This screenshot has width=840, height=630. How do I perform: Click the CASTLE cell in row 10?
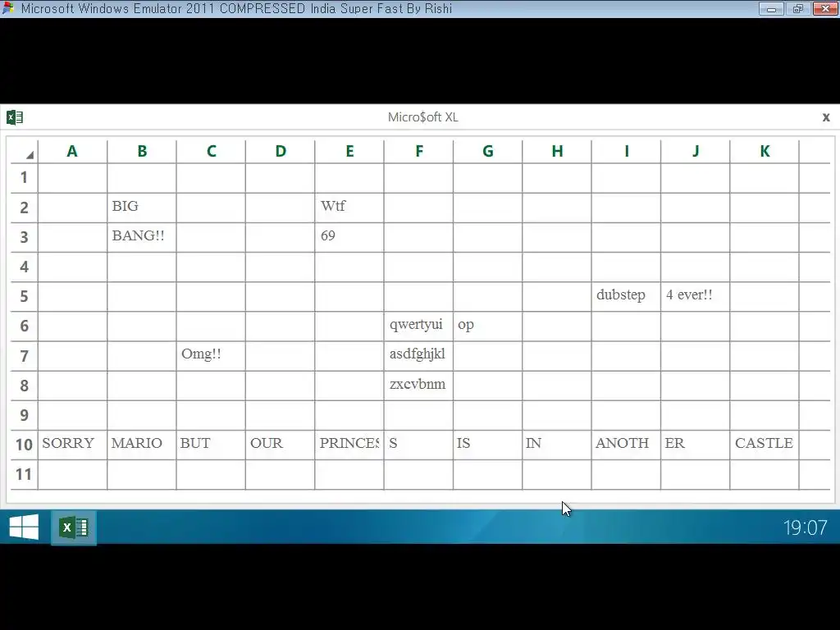[765, 445]
